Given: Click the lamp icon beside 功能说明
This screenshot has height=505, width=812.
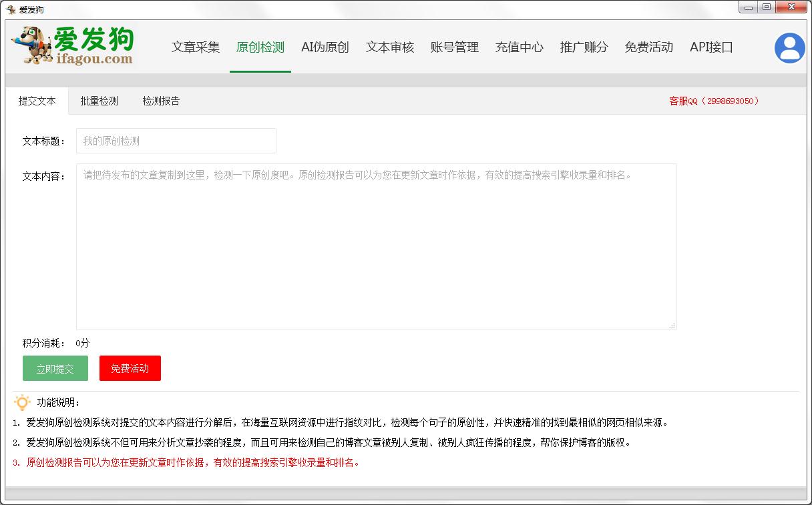Looking at the screenshot, I should coord(22,401).
